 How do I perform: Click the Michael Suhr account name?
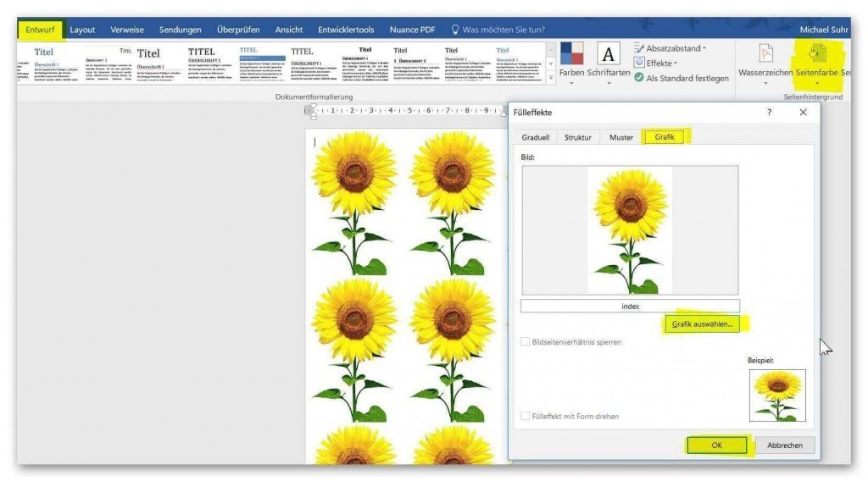click(824, 30)
